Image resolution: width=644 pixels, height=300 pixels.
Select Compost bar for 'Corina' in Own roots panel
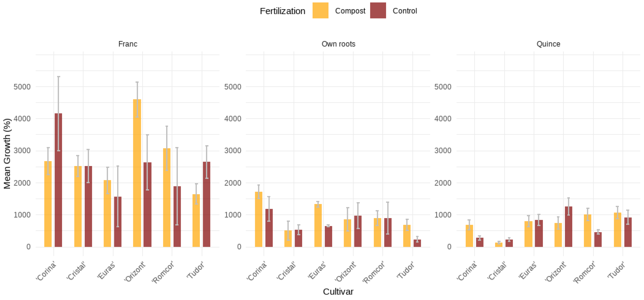point(258,219)
